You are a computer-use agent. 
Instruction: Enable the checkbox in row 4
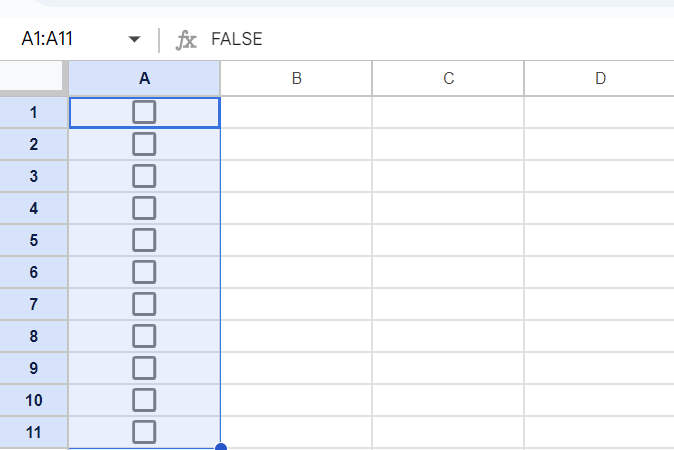(144, 208)
